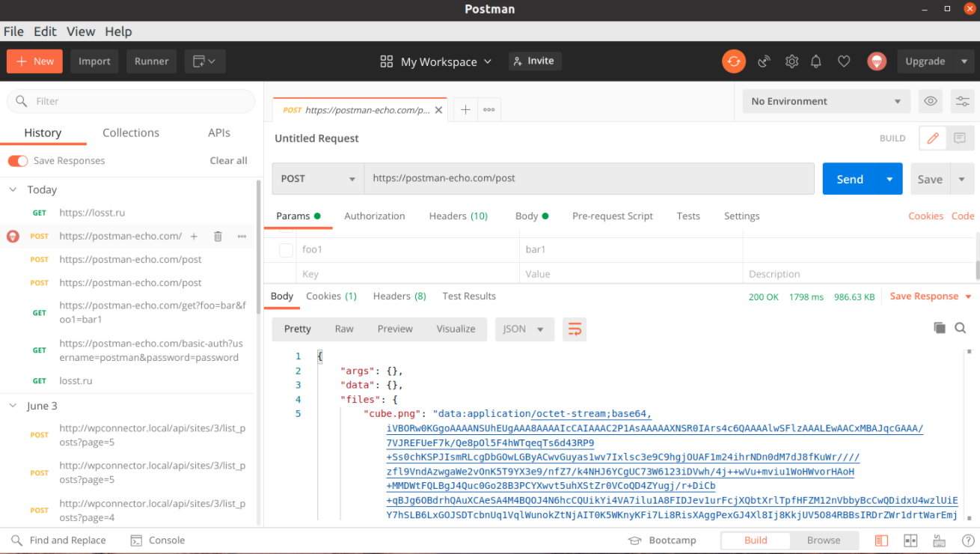The height and width of the screenshot is (554, 980).
Task: Close the POST postman-echo request tab
Action: (439, 110)
